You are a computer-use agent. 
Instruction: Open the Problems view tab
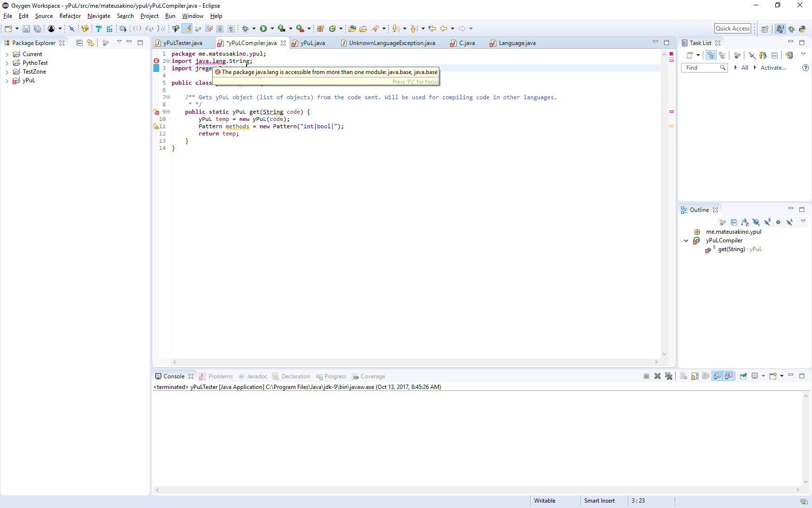216,376
